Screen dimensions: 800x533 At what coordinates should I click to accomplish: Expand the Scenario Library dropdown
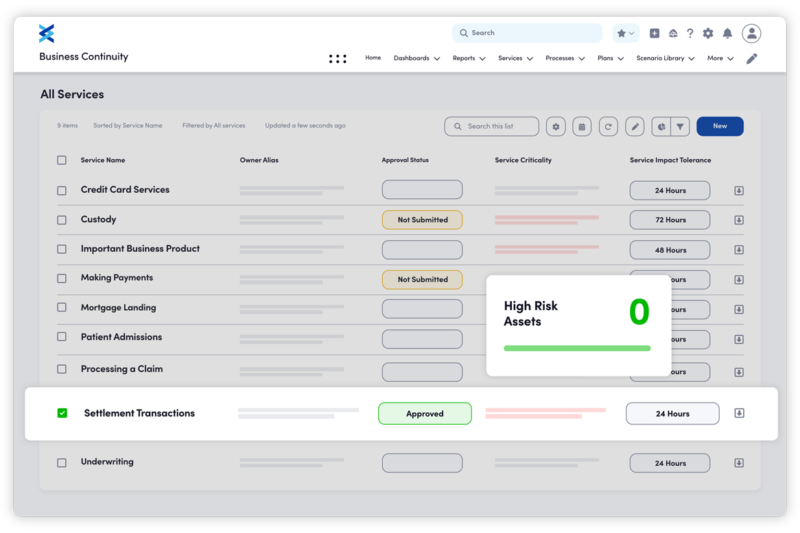tap(666, 58)
